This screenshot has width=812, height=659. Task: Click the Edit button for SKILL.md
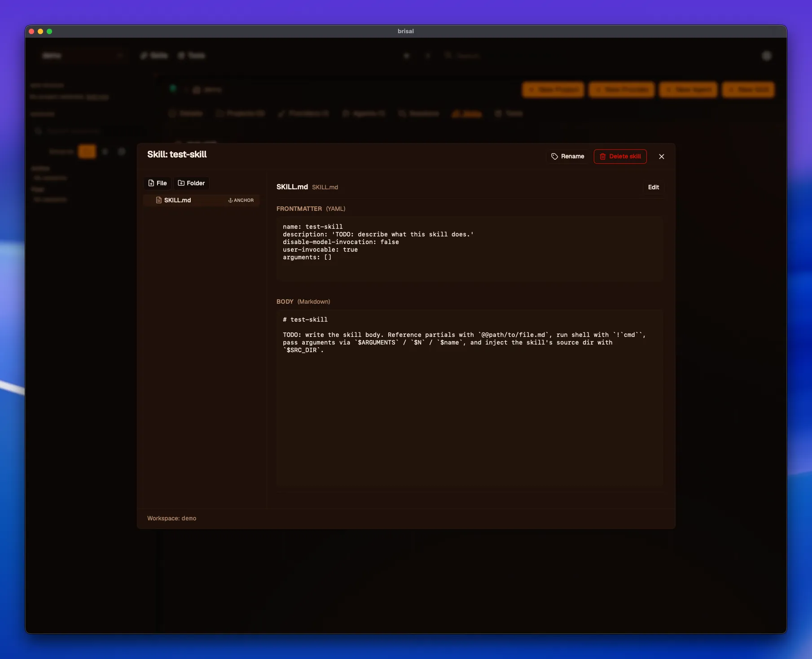[x=653, y=187]
